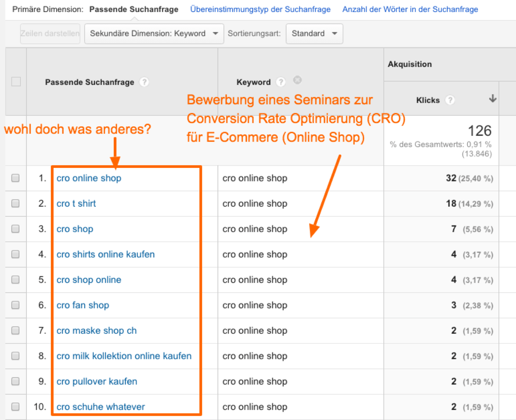
Task: Check the box for row 3 cro shop
Action: (x=15, y=229)
